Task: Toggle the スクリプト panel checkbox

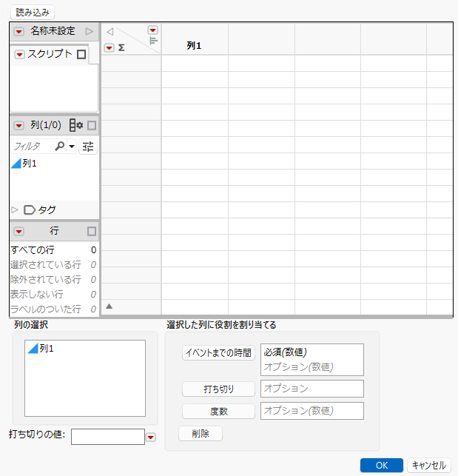Action: (x=81, y=55)
